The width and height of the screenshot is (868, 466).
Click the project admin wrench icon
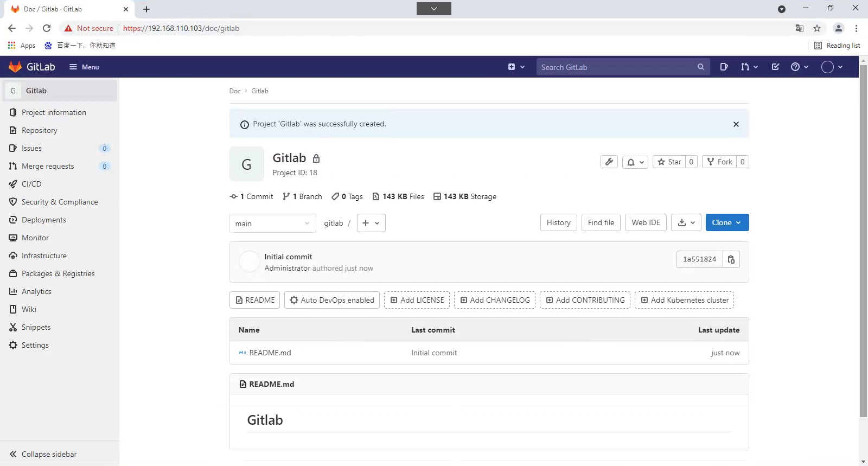609,162
